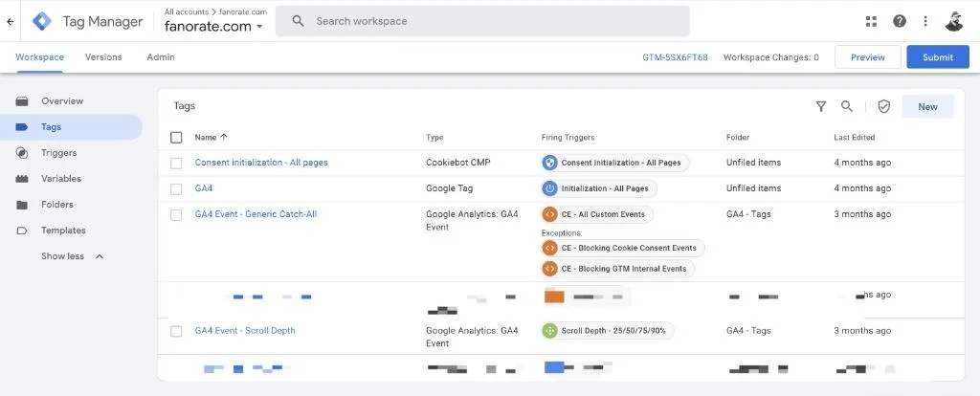The image size is (980, 396).
Task: Click CE - Blocking Cookie Consent Events exception
Action: (622, 248)
